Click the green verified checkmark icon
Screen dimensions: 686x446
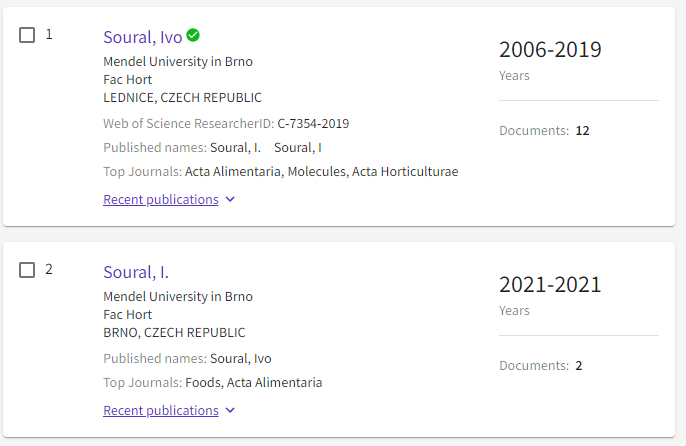pyautogui.click(x=193, y=35)
